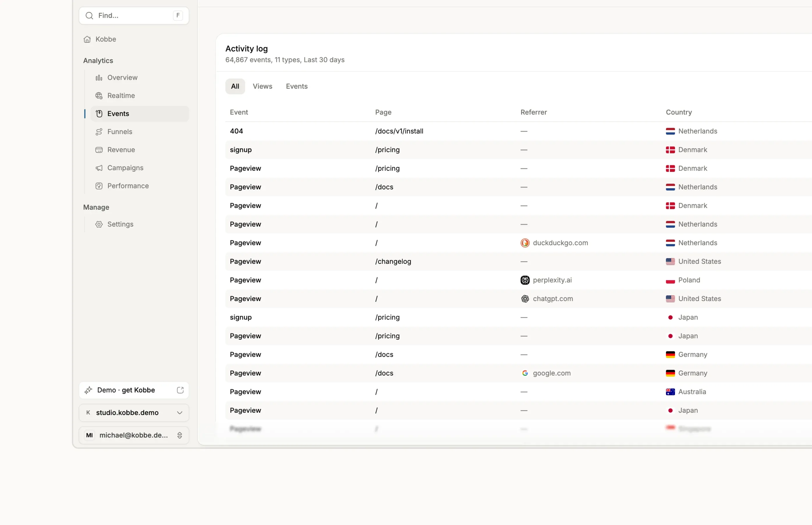Screen dimensions: 812x525
Task: Click the Poland country cell
Action: (x=683, y=280)
